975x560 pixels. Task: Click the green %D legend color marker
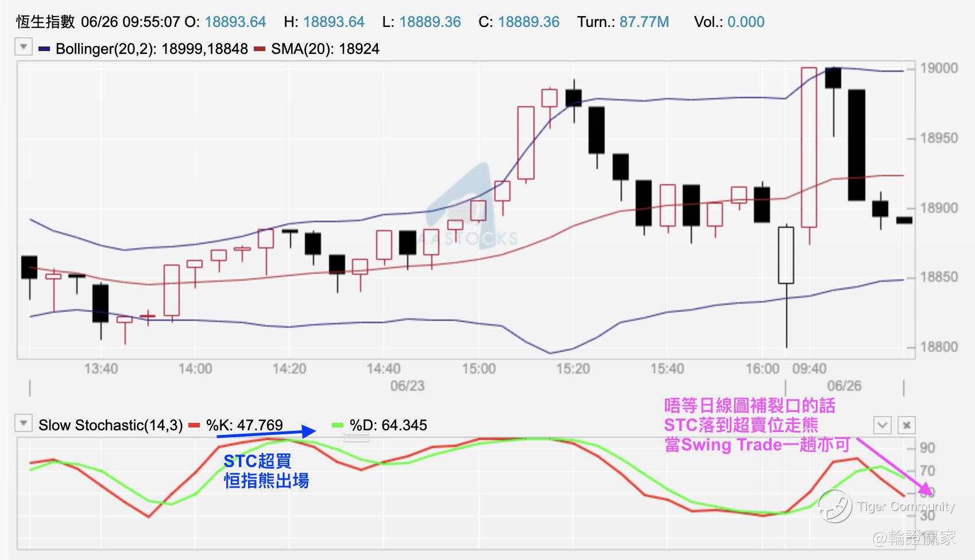coord(338,426)
